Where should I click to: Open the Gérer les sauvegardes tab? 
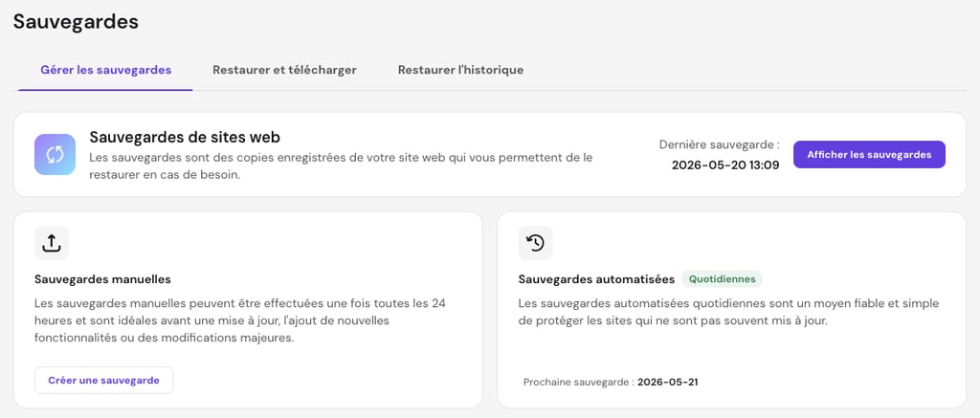(x=105, y=70)
